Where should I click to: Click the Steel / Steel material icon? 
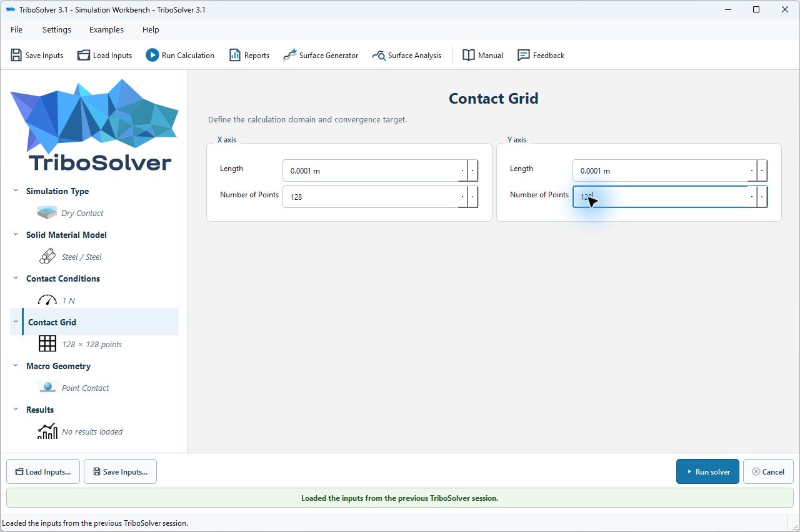click(x=47, y=257)
